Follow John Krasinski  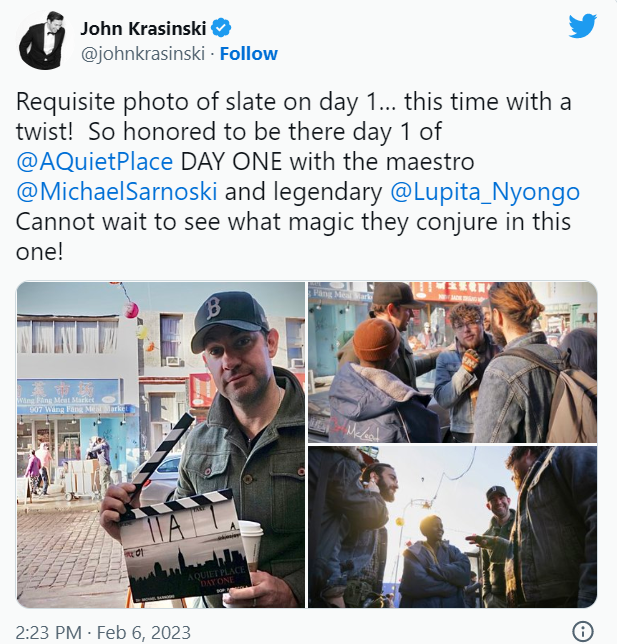click(249, 54)
